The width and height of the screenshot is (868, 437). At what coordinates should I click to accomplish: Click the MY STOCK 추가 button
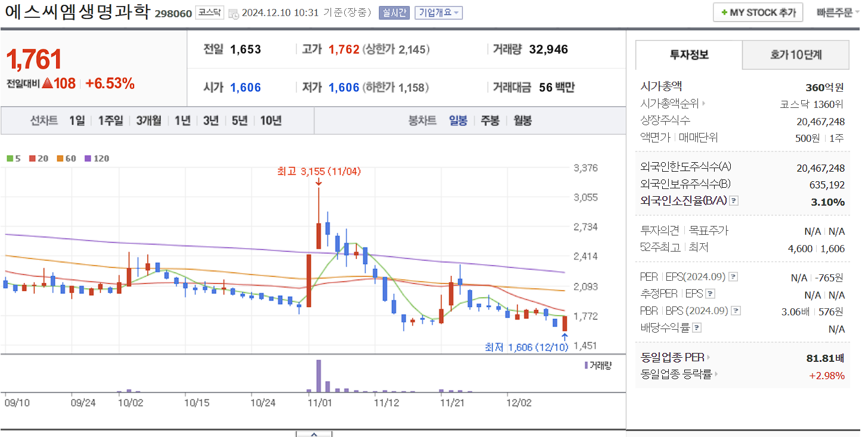point(758,12)
